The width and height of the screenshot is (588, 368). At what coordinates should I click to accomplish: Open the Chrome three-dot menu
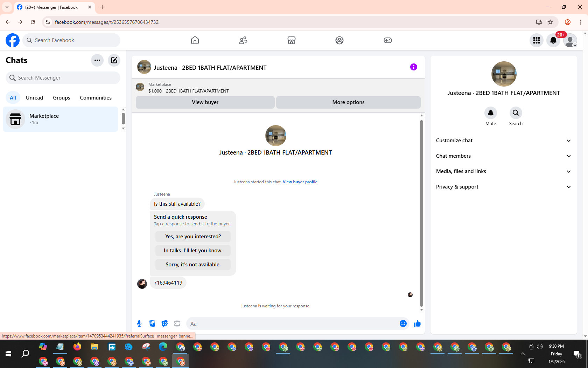pyautogui.click(x=580, y=22)
